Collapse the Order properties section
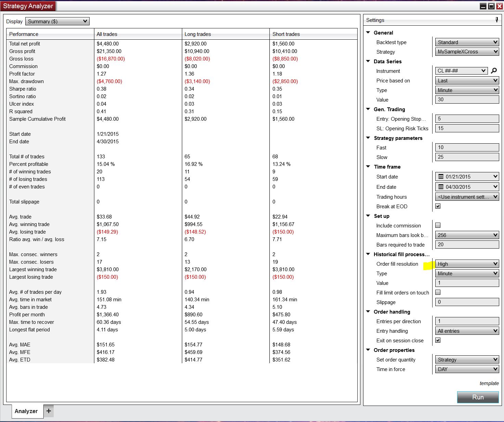The width and height of the screenshot is (504, 422). point(368,350)
